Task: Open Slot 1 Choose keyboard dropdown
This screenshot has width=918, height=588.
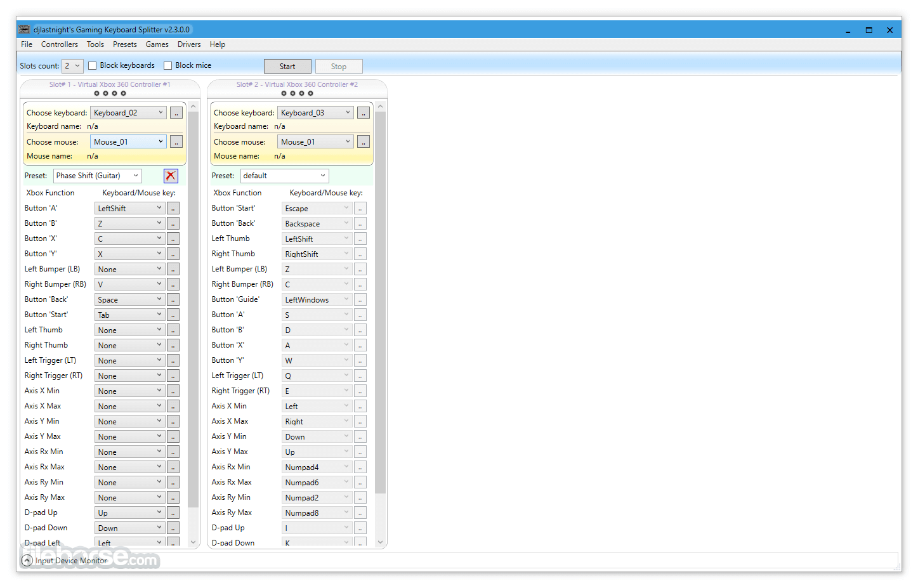Action: 128,113
